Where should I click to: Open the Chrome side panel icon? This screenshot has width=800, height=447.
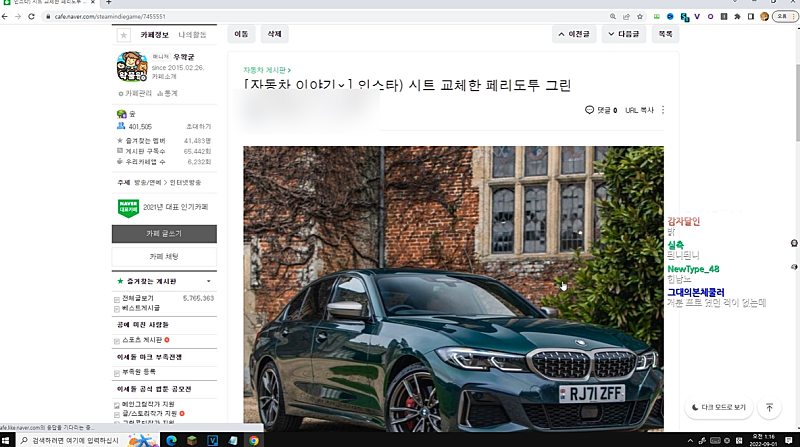click(x=751, y=16)
